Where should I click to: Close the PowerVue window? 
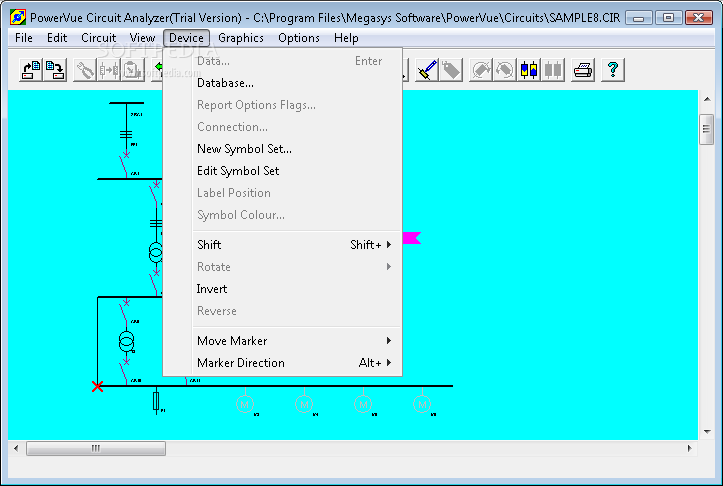tap(699, 18)
